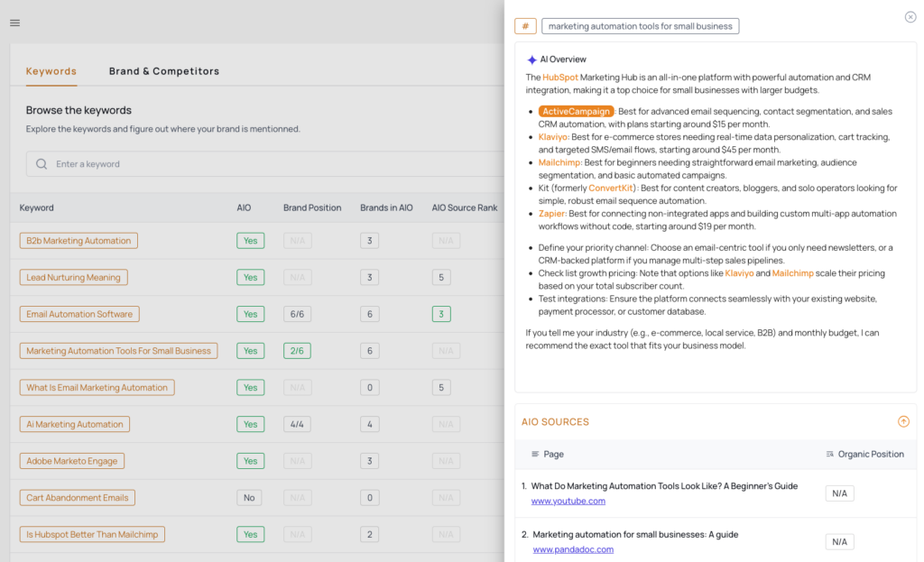Open the hamburger menu icon
The image size is (924, 562).
(14, 23)
